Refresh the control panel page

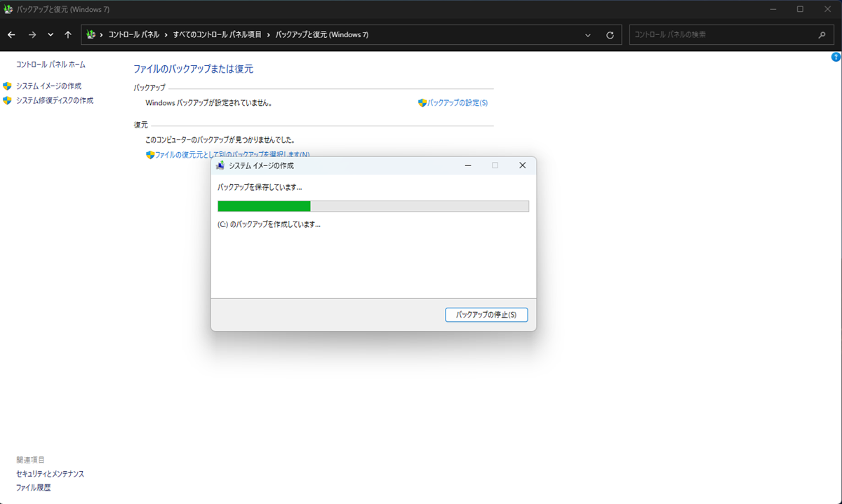coord(610,35)
